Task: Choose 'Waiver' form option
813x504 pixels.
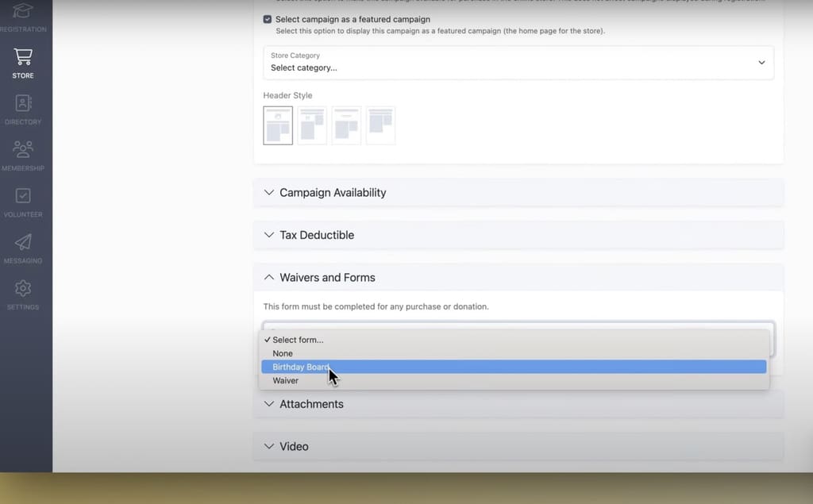Action: tap(514, 381)
